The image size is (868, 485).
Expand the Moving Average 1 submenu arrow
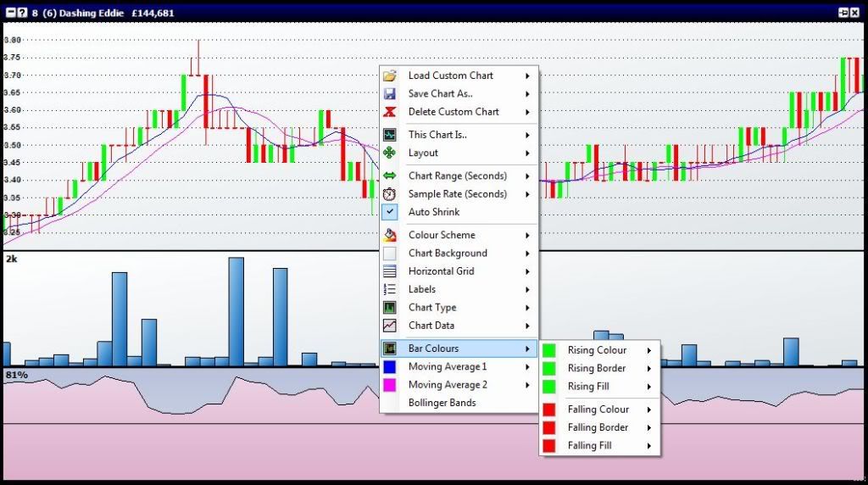pos(527,367)
